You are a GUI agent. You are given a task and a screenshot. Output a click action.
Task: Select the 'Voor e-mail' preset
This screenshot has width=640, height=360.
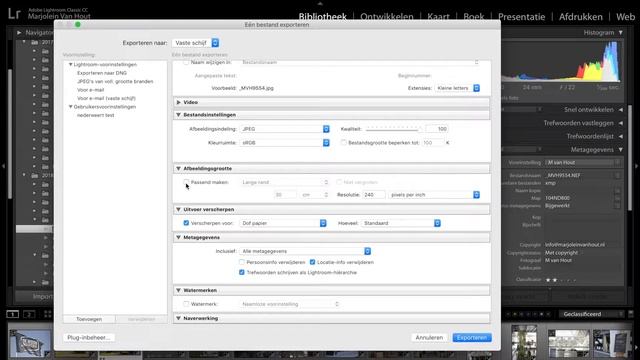[91, 90]
